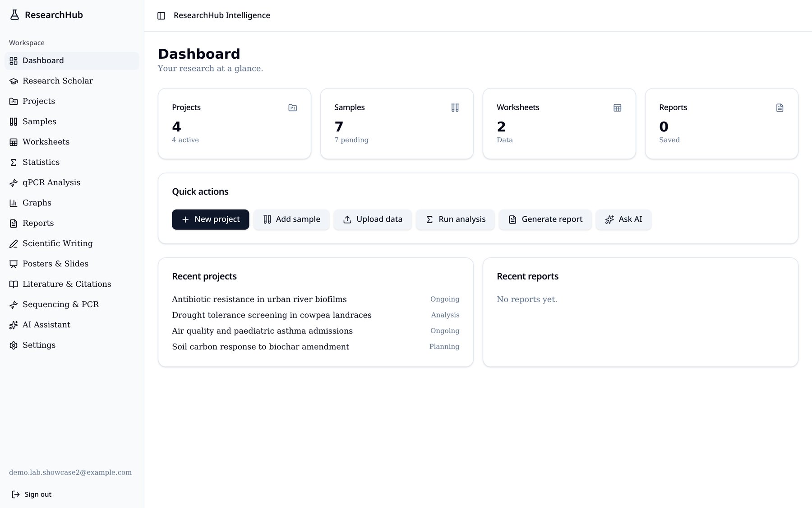Click the Sequencing & PCR icon

(x=14, y=305)
